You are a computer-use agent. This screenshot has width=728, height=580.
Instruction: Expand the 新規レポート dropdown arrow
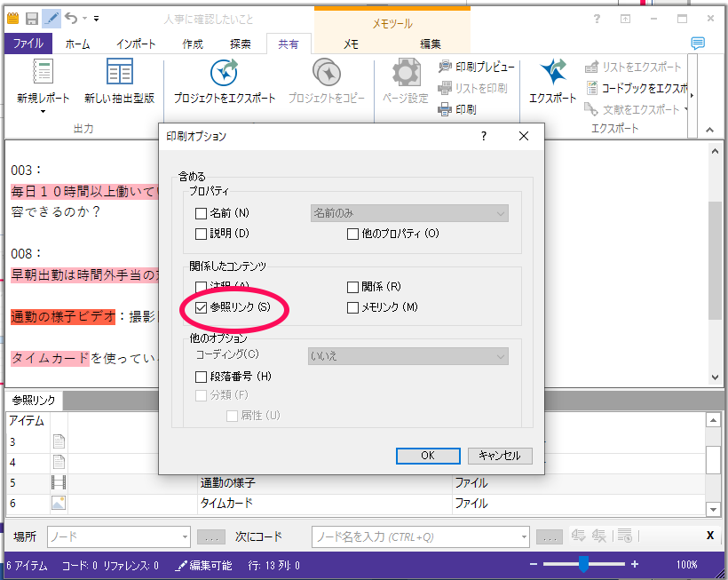[66, 99]
